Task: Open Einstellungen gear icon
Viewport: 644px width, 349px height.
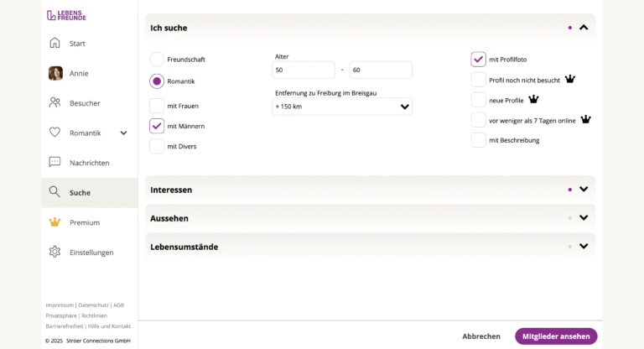Action: point(55,252)
